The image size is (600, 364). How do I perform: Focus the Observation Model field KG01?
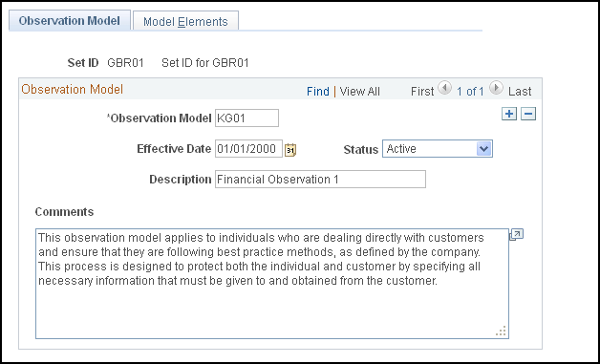point(246,118)
